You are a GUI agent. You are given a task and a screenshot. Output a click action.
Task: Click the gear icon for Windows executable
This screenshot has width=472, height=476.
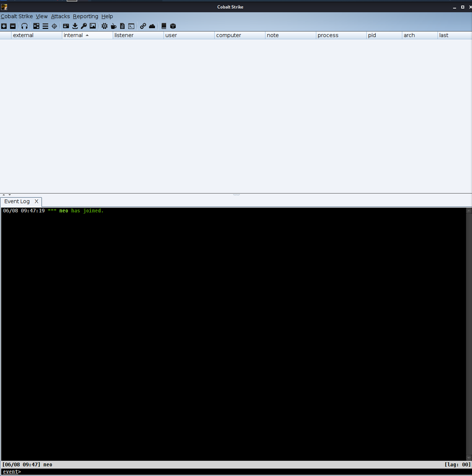104,26
